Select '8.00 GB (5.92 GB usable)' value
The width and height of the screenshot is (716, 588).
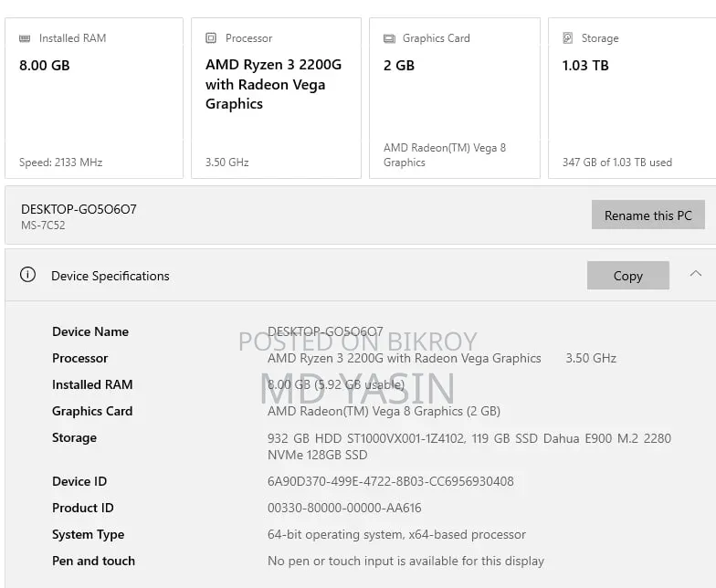point(336,384)
